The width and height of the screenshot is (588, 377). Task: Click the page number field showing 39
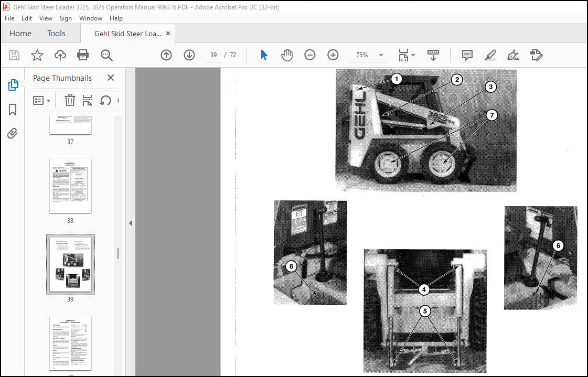[x=213, y=55]
